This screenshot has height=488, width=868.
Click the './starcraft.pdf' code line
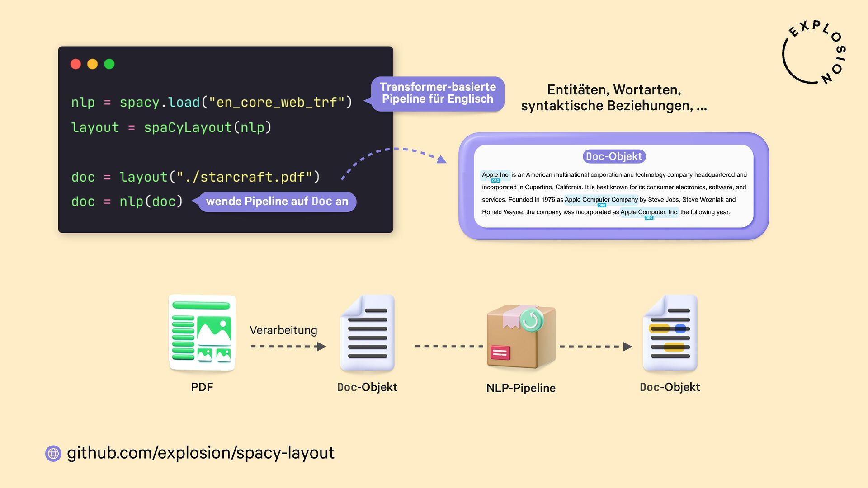coord(195,177)
